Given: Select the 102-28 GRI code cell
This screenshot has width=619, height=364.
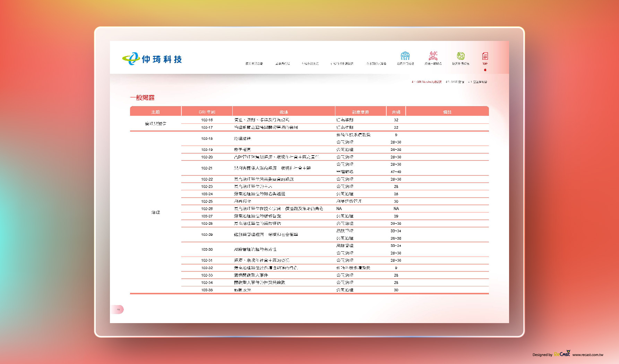Looking at the screenshot, I should pos(207,224).
